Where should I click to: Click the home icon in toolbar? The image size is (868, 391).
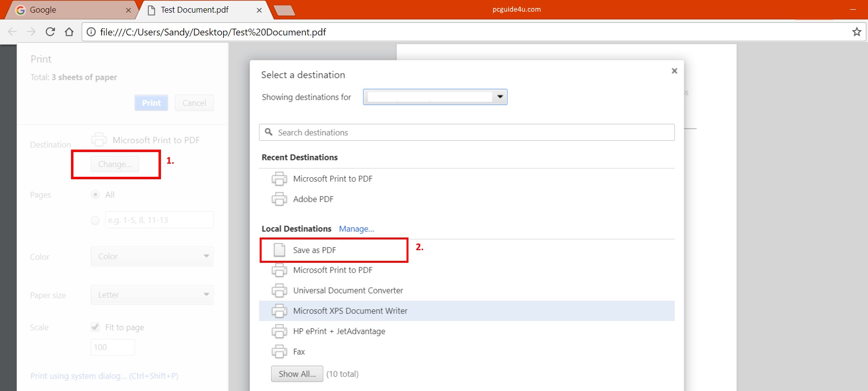tap(69, 32)
